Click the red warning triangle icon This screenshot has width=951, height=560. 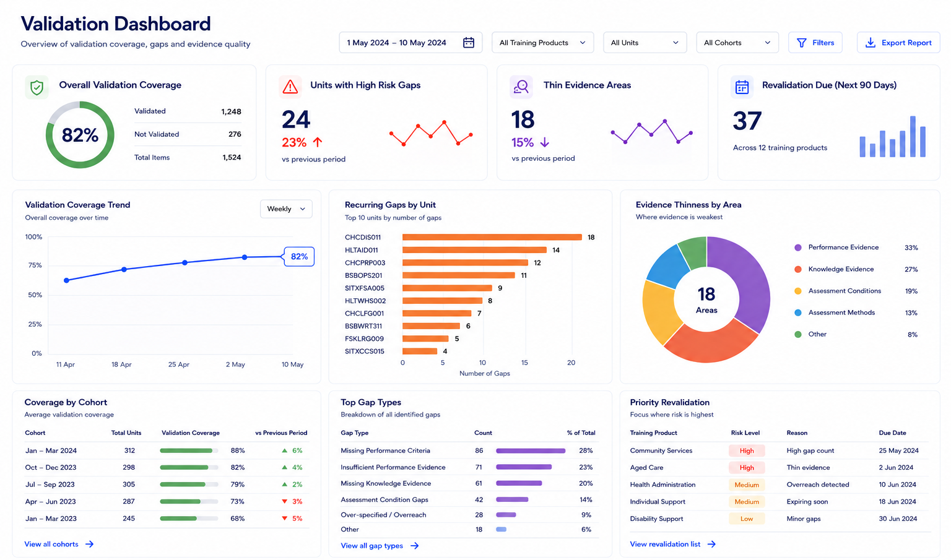click(290, 87)
